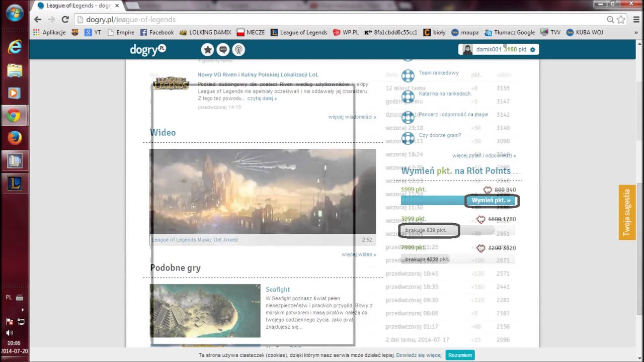
Task: Click więcej wiadomości link
Action: coord(352,117)
